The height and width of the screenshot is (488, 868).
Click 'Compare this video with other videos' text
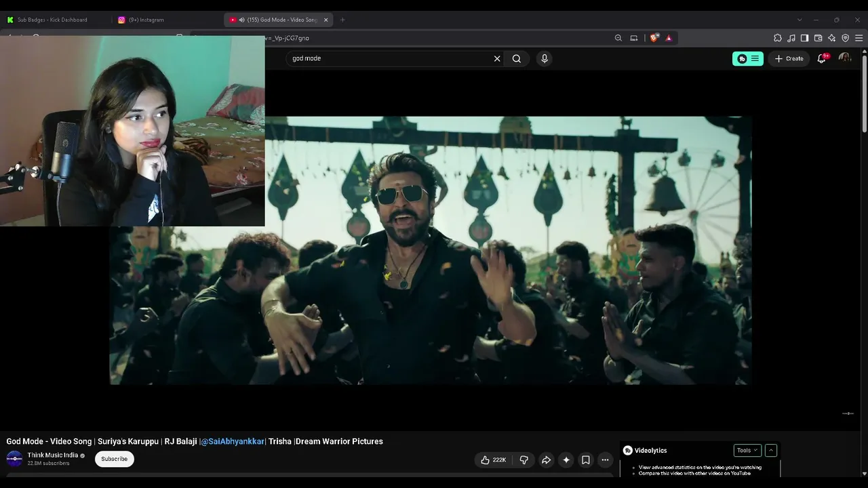(694, 473)
